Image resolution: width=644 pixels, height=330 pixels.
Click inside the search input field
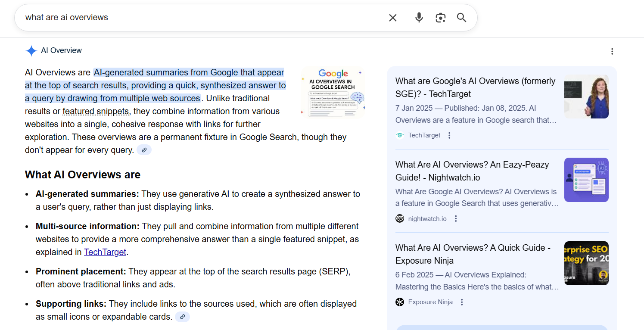172,18
